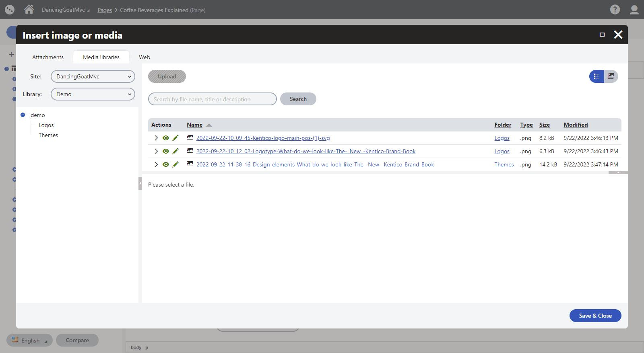The height and width of the screenshot is (353, 644).
Task: Edit the Kentico-logo-main-pos file with pencil icon
Action: click(175, 138)
